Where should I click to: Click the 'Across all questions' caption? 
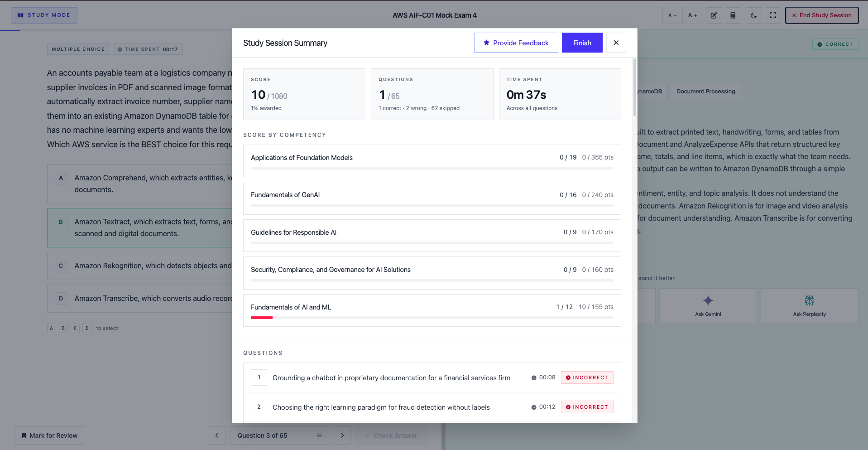(532, 108)
